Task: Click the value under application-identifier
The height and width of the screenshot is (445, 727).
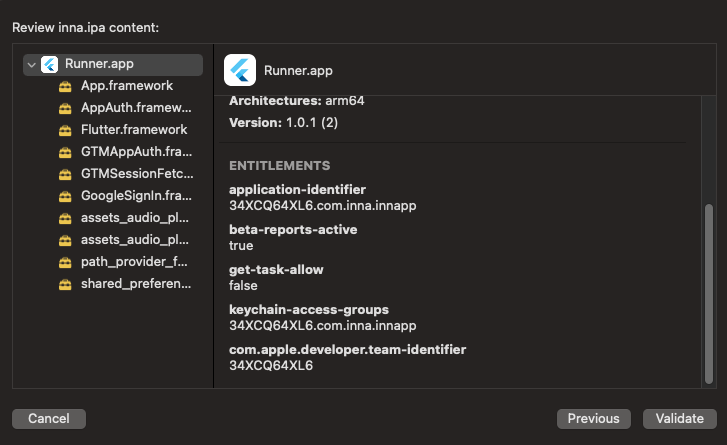Action: click(x=323, y=206)
